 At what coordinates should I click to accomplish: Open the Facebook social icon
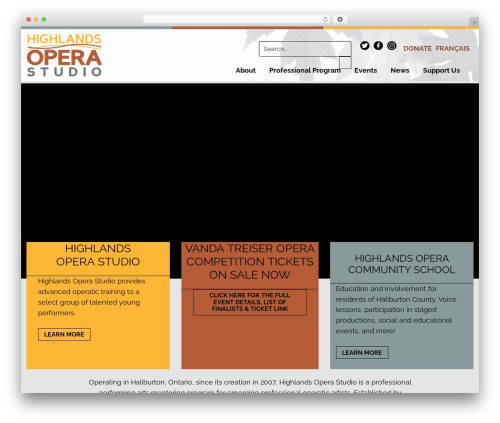pos(378,45)
